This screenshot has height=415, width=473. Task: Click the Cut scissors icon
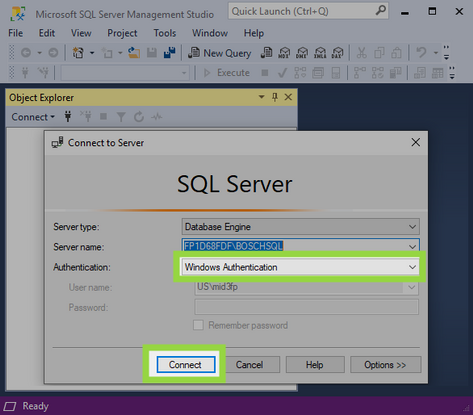click(x=362, y=53)
